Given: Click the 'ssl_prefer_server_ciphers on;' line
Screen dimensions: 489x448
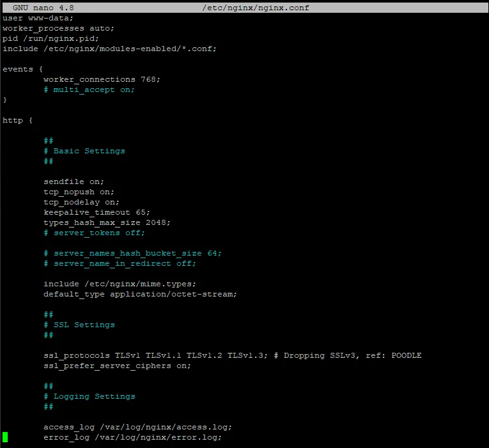Looking at the screenshot, I should (117, 366).
